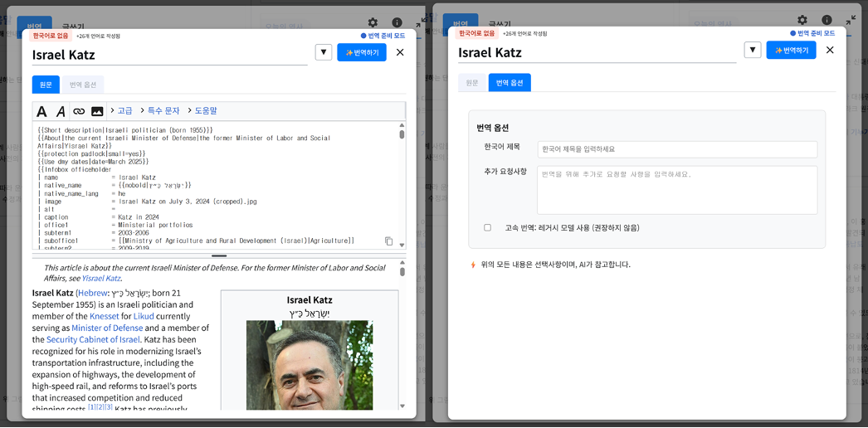This screenshot has width=868, height=428.
Task: Click +26개 언어로 작성됨 text in left dialog
Action: click(98, 36)
